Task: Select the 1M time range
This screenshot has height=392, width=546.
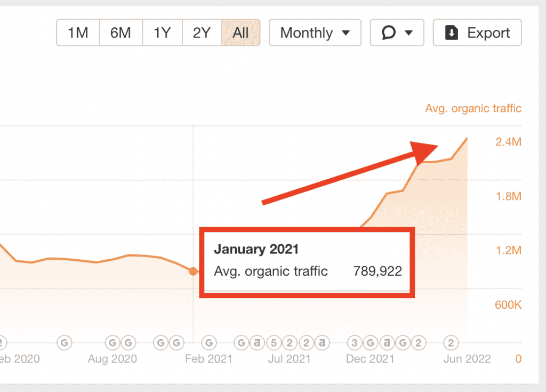Action: 78,33
